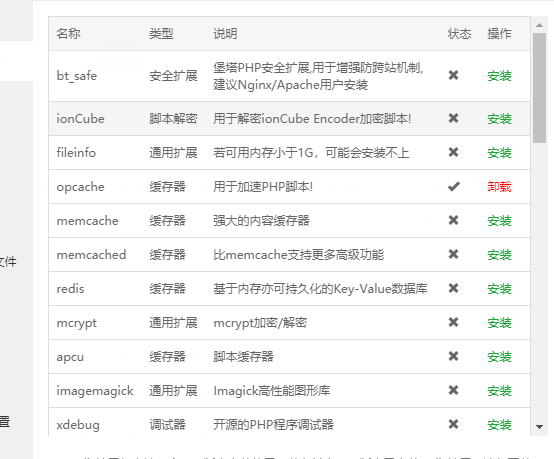Screen dimensions: 554x459
Task: Click the fileinfo X status icon
Action: 453,152
